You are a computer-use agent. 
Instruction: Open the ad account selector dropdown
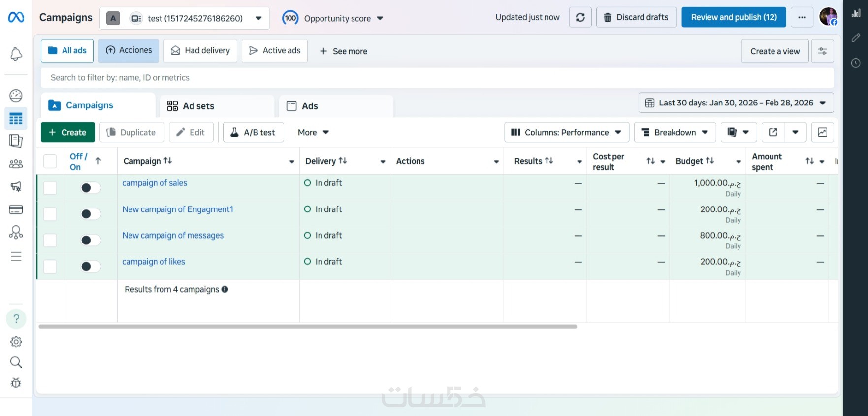(x=185, y=18)
